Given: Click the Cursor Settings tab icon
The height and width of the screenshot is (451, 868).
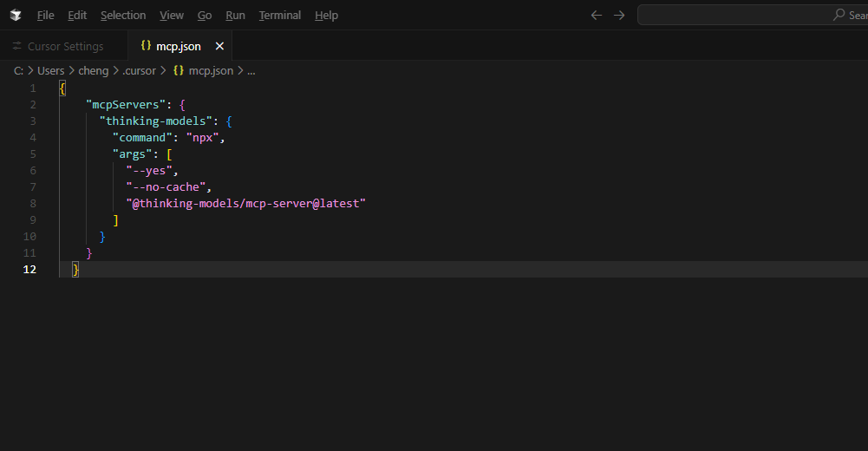Looking at the screenshot, I should point(17,46).
